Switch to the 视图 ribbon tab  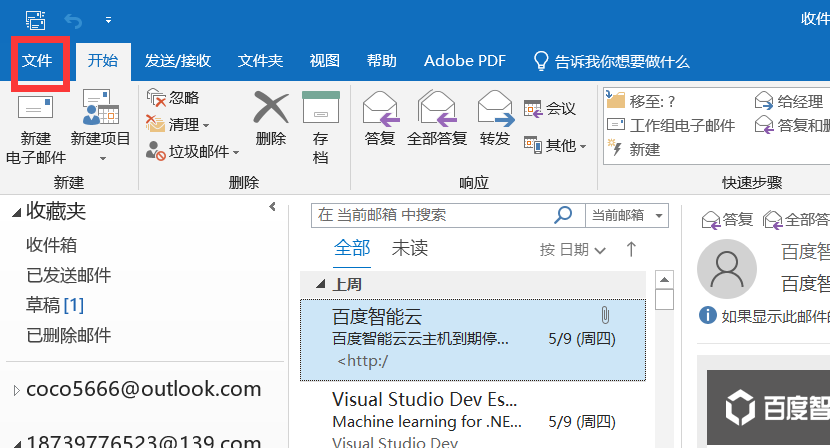[324, 61]
